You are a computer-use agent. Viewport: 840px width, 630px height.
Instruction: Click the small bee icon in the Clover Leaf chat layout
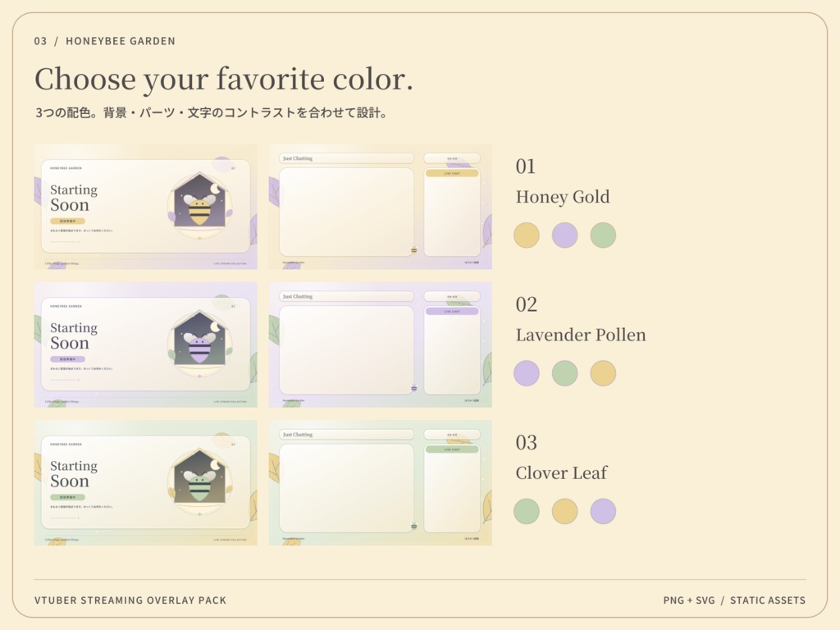[x=413, y=526]
